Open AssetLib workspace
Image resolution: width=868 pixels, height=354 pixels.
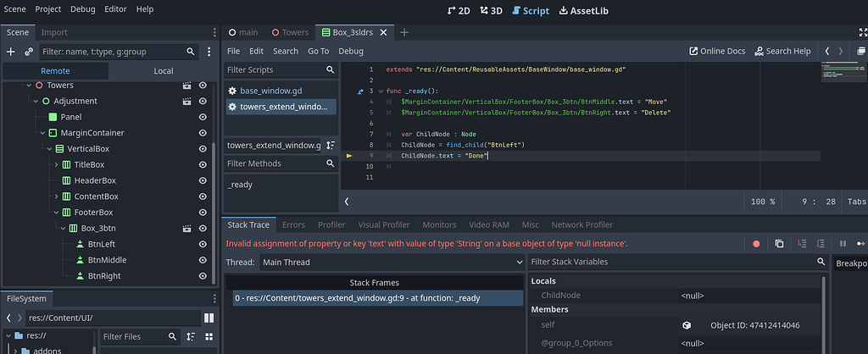(x=583, y=10)
